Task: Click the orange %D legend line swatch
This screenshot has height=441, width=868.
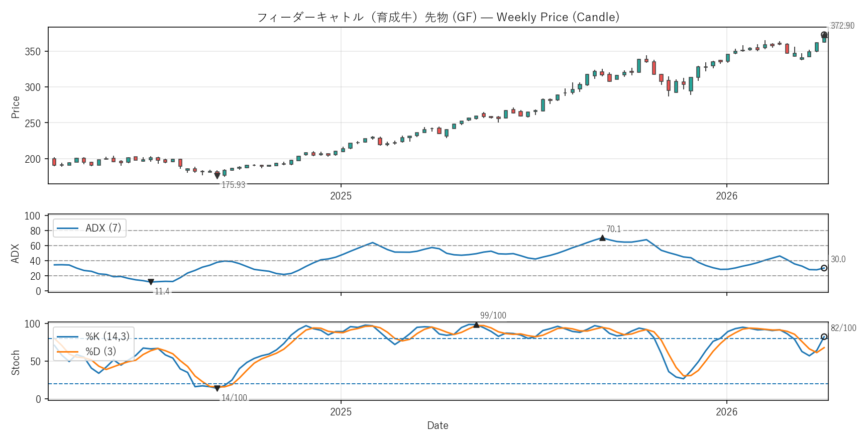Action: click(67, 352)
